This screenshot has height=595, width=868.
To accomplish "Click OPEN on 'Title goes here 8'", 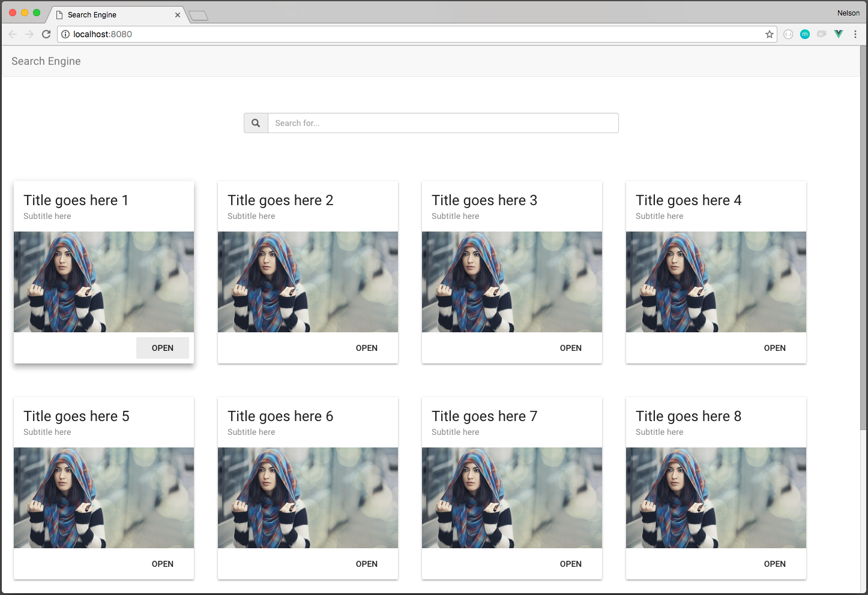I will click(x=774, y=564).
